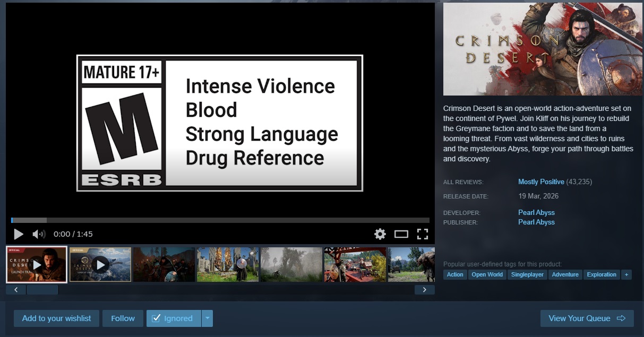Mute the trailer volume icon

pyautogui.click(x=39, y=234)
